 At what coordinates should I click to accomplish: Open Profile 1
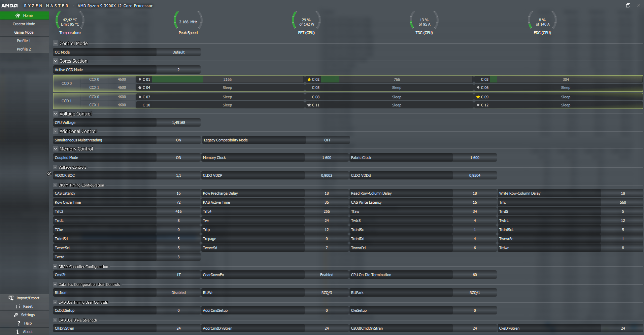tap(24, 41)
